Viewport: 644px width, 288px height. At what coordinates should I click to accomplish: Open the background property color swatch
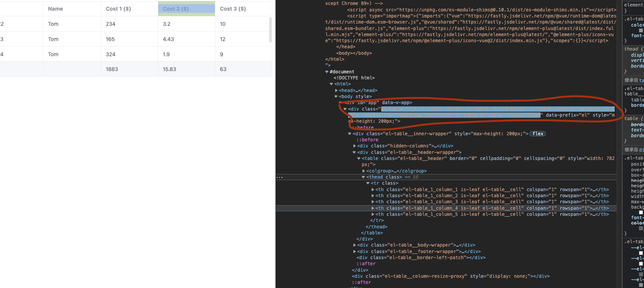(641, 212)
